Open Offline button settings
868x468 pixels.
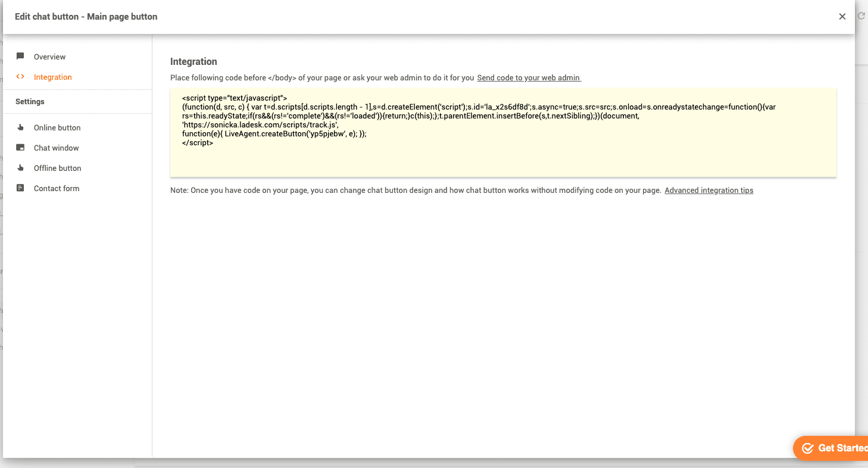tap(58, 167)
